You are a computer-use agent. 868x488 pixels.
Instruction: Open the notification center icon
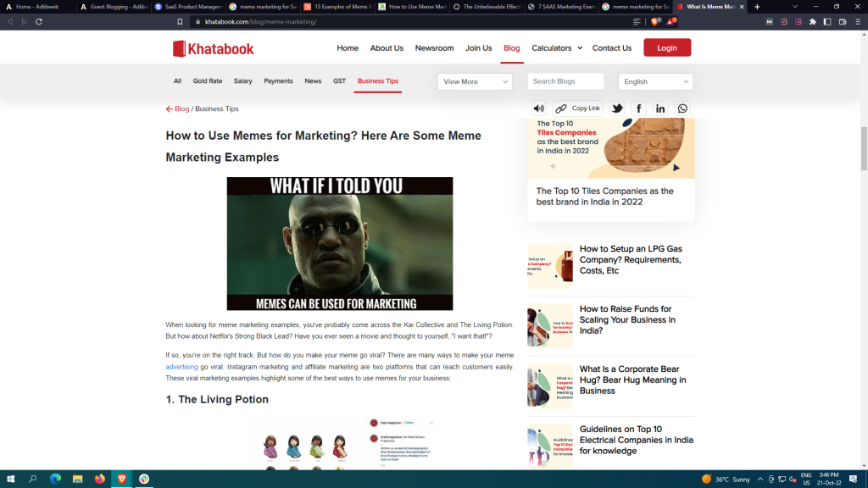[x=853, y=479]
